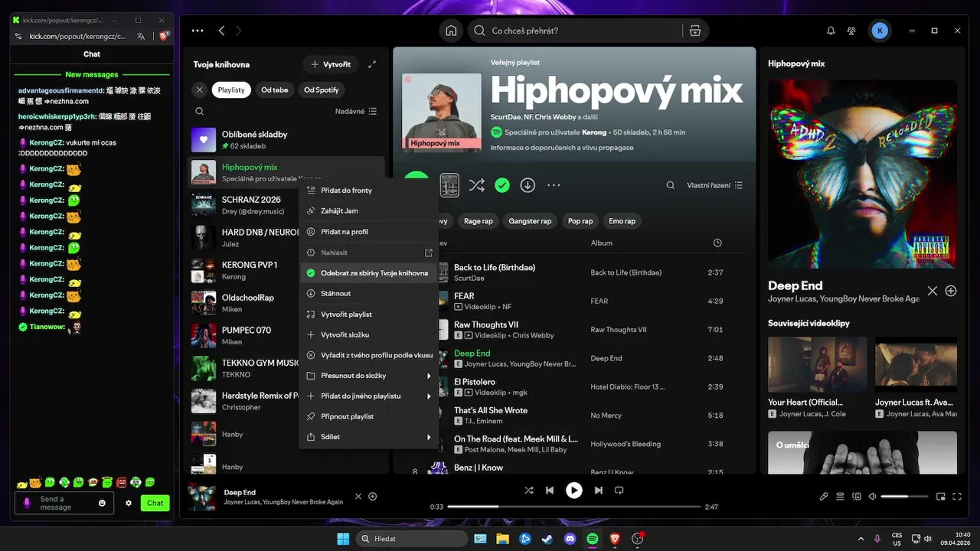The image size is (980, 551).
Task: Download the Hiphopový mix playlist
Action: tap(528, 185)
